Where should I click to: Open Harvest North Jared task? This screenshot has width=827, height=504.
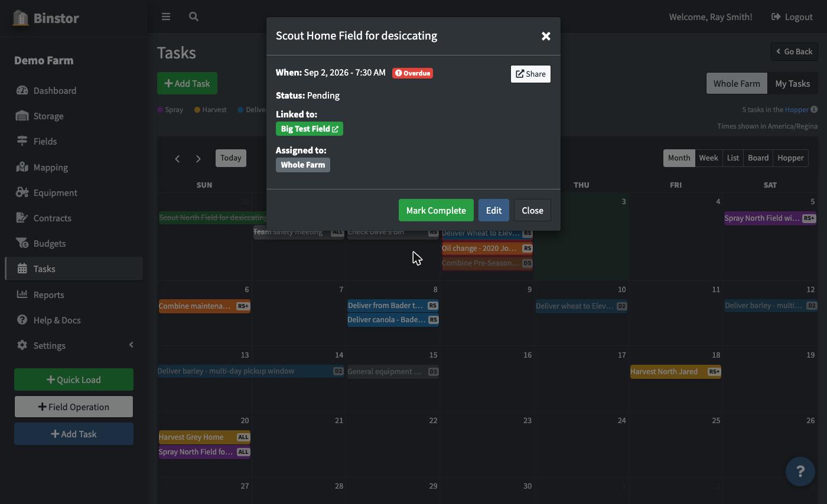tap(676, 371)
